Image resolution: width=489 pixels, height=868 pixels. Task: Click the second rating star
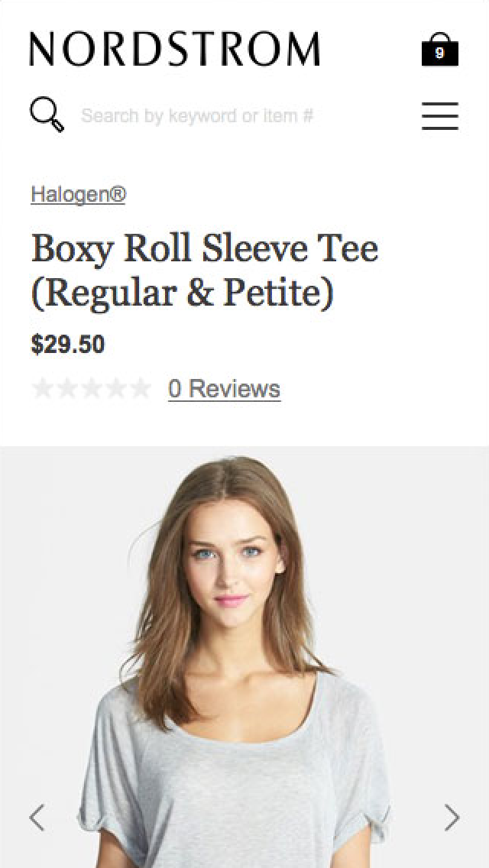click(67, 389)
